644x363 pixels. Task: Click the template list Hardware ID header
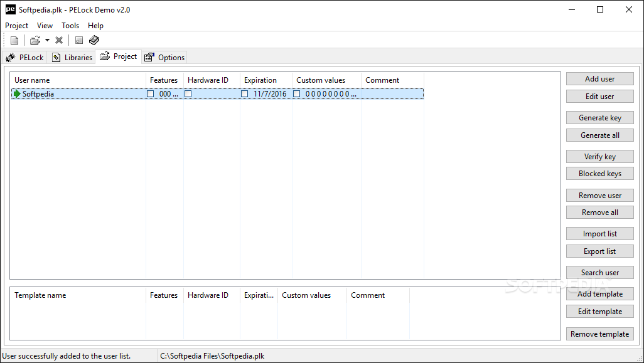pyautogui.click(x=212, y=295)
